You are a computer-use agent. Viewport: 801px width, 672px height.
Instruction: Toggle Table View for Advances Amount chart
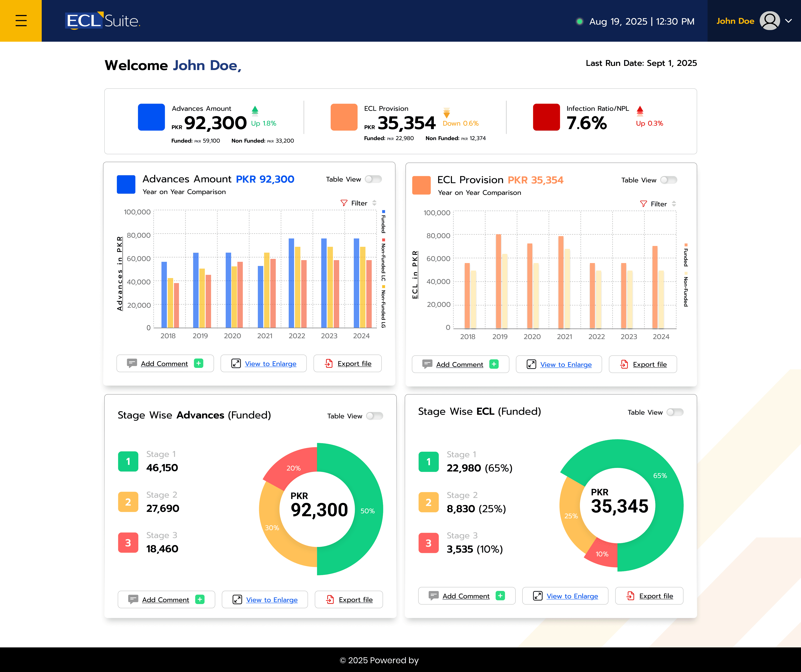(373, 179)
